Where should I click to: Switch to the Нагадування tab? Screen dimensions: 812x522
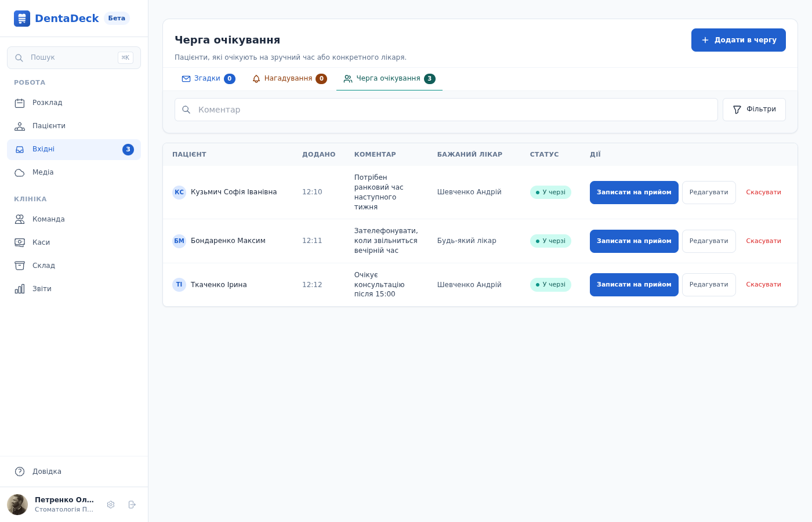(289, 79)
